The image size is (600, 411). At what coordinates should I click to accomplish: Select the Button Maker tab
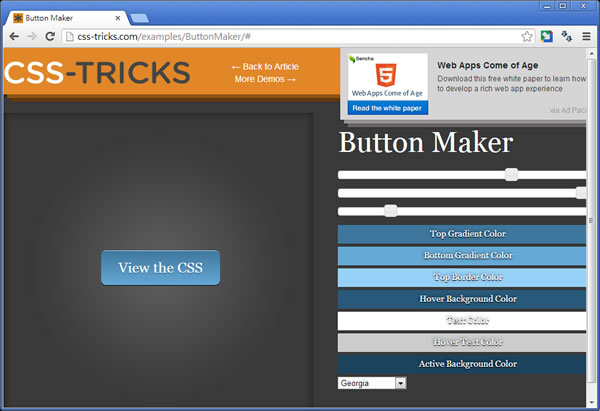point(68,18)
